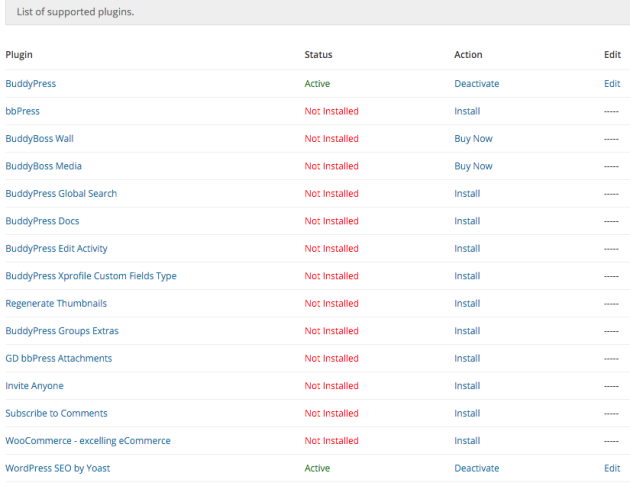
Task: Open the BuddyPress Groups Extras link
Action: pos(62,331)
